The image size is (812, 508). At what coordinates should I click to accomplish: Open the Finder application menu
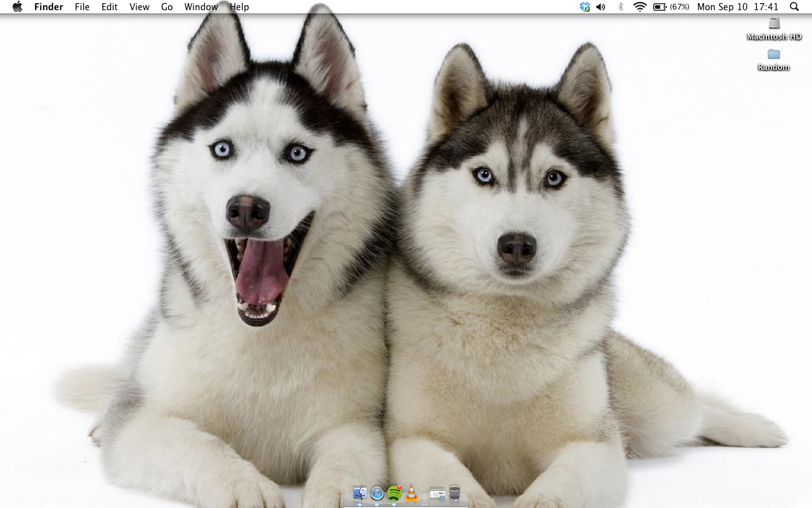pyautogui.click(x=48, y=7)
